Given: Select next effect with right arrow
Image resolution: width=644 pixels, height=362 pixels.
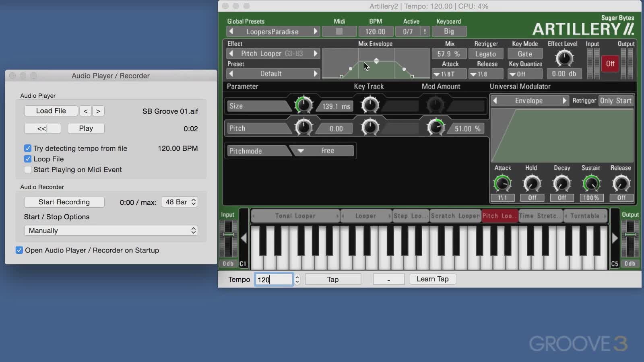Looking at the screenshot, I should [316, 53].
